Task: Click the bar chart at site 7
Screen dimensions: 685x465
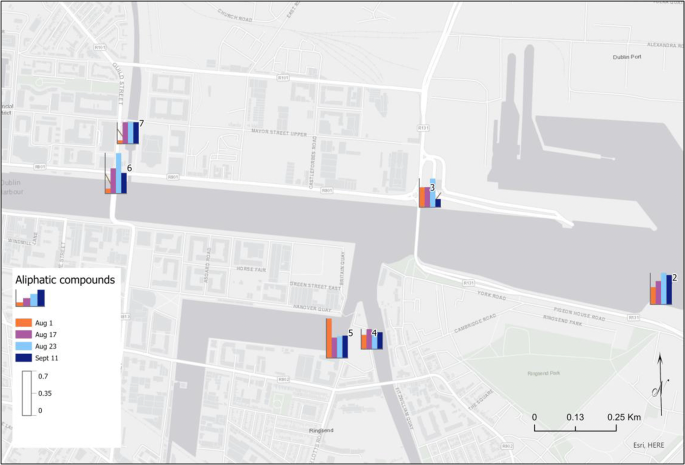Action: pos(128,133)
